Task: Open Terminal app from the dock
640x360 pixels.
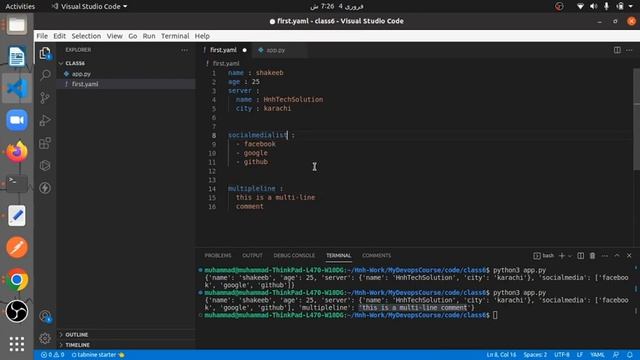Action: pos(17,184)
